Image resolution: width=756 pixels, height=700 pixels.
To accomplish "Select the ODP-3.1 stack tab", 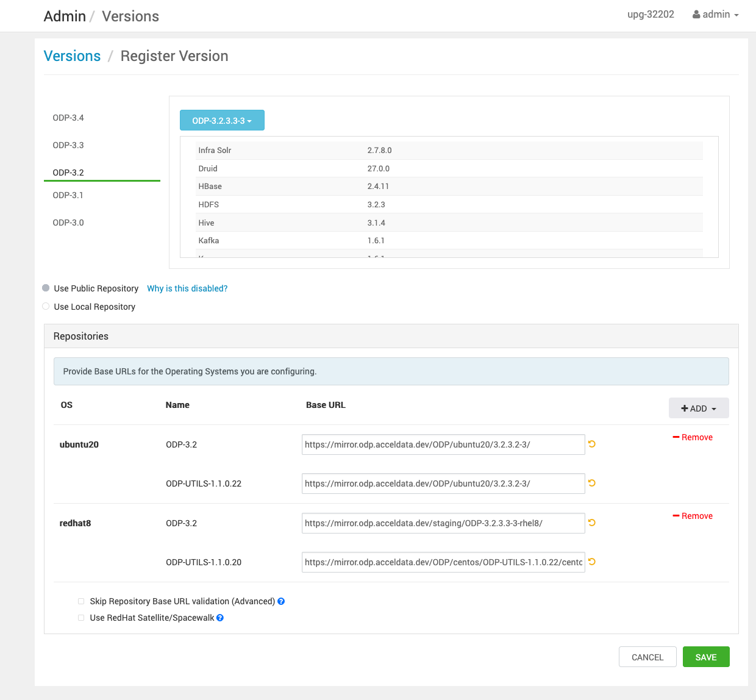I will [68, 195].
